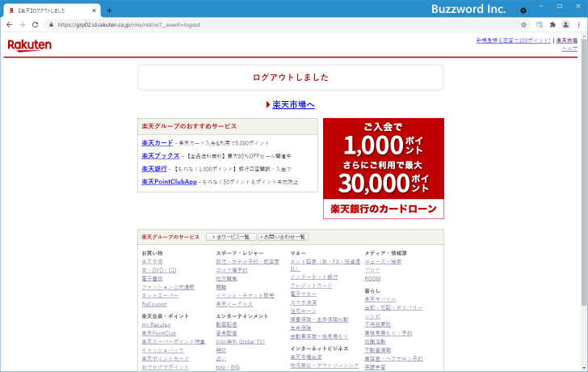Click the scrollbar down arrow
Screen dimensions: 588x372
pyautogui.click(x=584, y=368)
